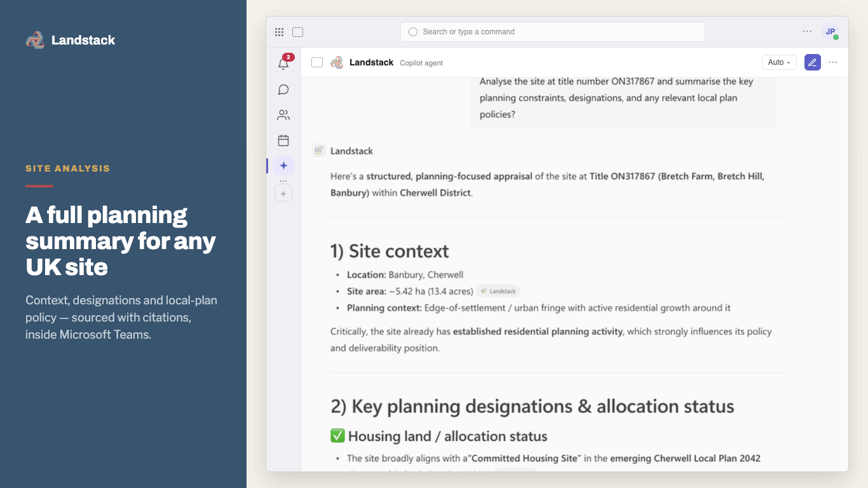Open the JP profile avatar
The image size is (868, 488).
tap(831, 32)
